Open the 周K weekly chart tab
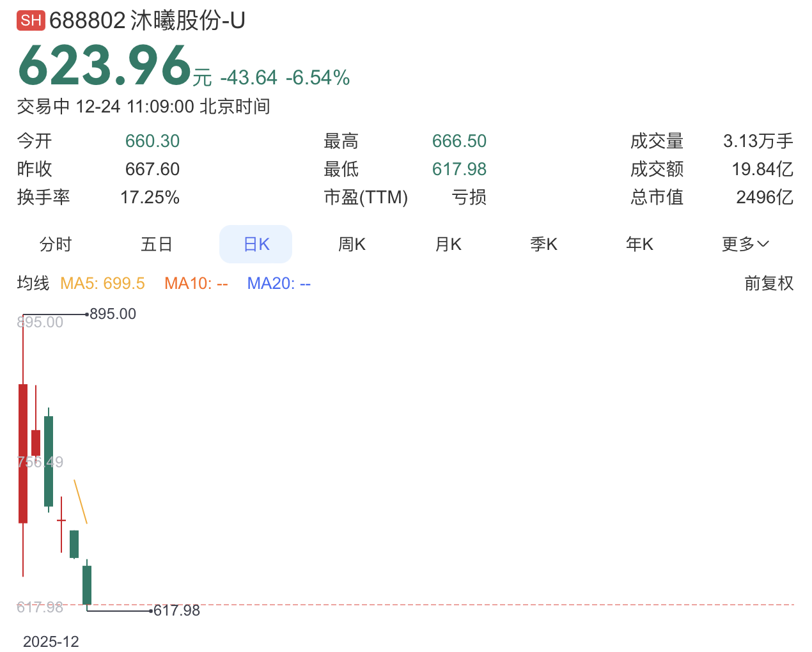The height and width of the screenshot is (652, 812). (x=352, y=244)
